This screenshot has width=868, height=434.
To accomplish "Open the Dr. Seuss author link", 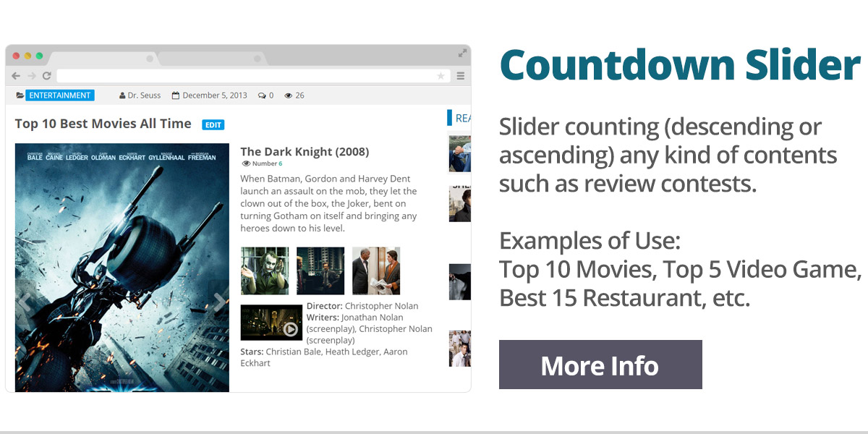I will (145, 95).
